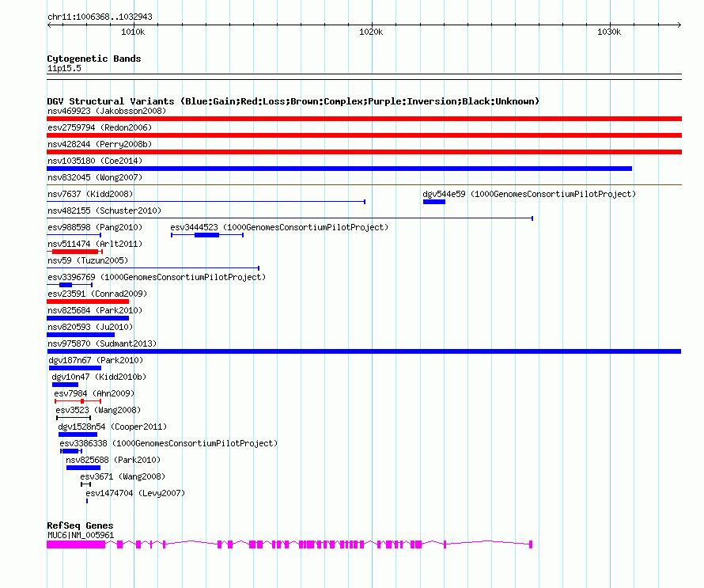Open the esv3396769 variant label
The height and width of the screenshot is (588, 704).
point(157,277)
